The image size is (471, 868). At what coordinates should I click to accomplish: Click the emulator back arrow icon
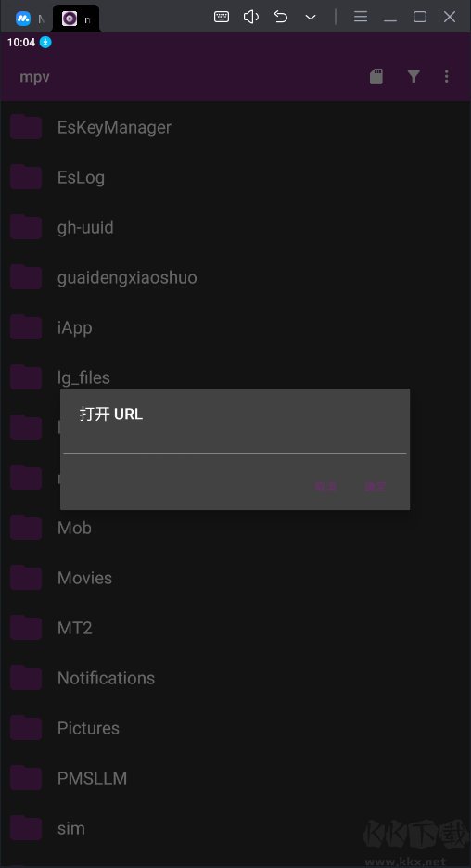tap(281, 17)
